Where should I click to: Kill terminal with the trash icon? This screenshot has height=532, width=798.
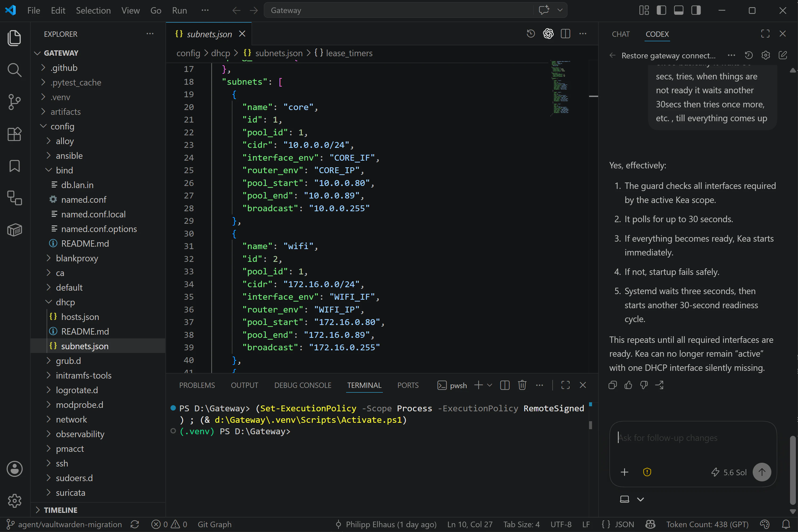pos(522,385)
